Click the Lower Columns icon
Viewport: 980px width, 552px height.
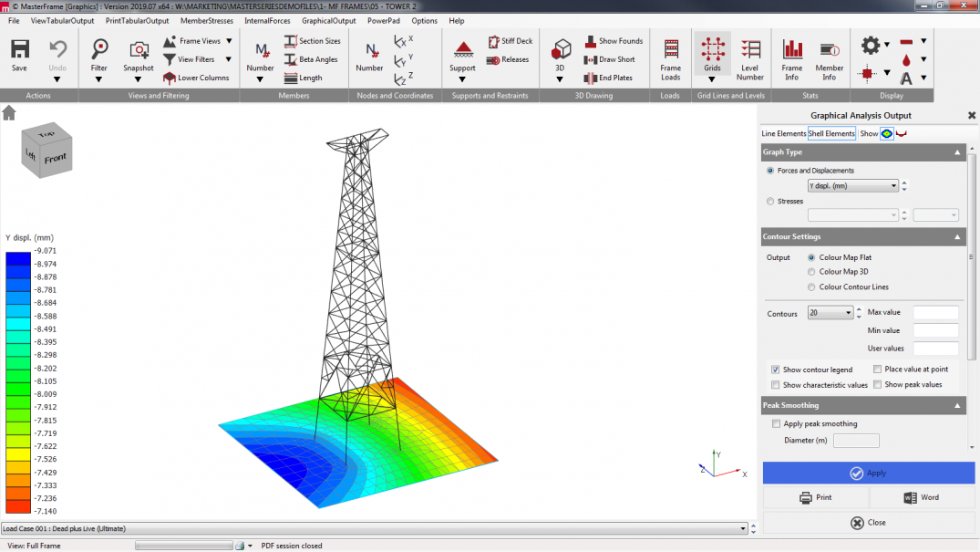(170, 78)
